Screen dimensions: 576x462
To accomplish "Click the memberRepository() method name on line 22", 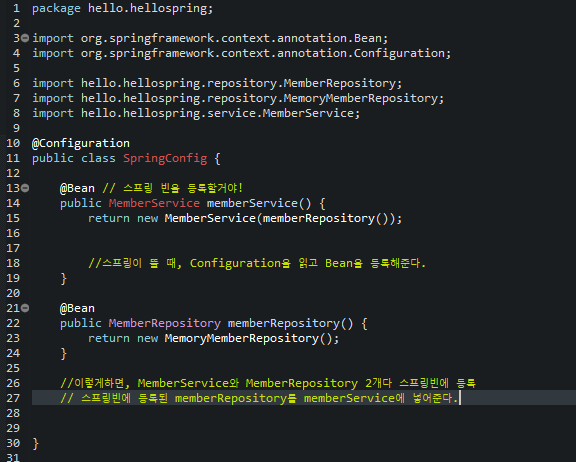I will (291, 323).
